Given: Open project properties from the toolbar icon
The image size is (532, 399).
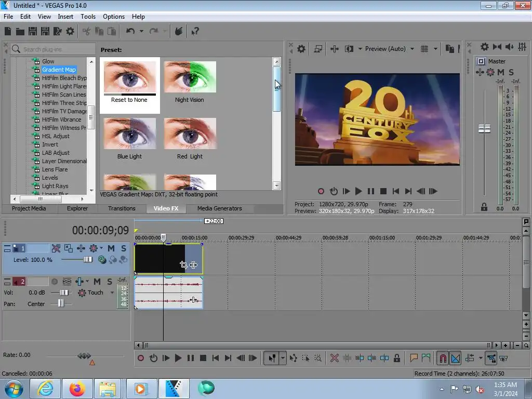Looking at the screenshot, I should 70,31.
